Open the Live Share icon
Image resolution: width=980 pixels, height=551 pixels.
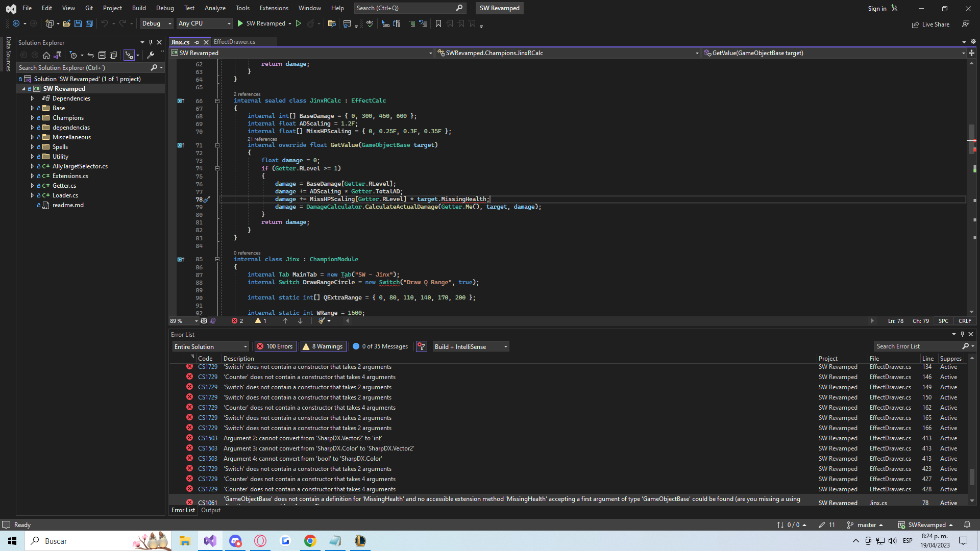[915, 24]
